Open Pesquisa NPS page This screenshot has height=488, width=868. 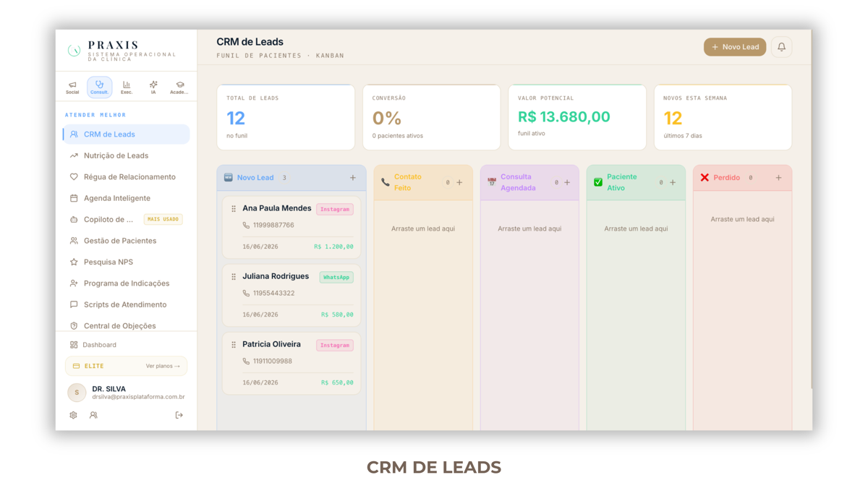(127, 262)
